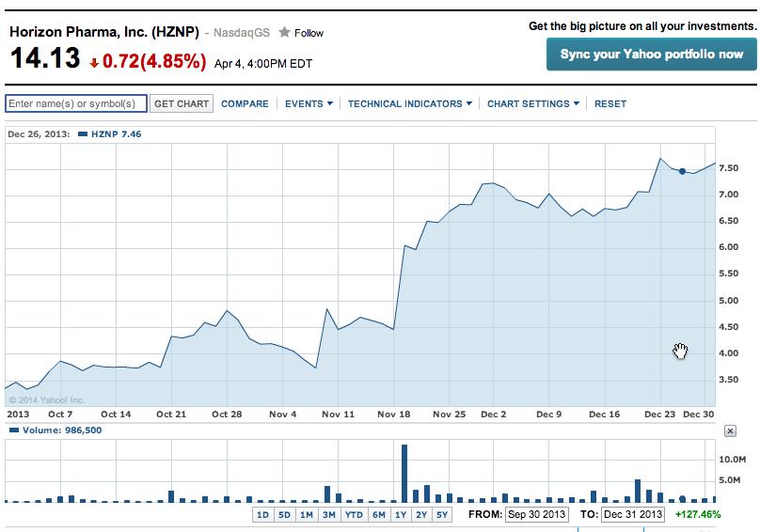Image resolution: width=760 pixels, height=532 pixels.
Task: Click the red down-arrow price change icon
Action: [94, 62]
